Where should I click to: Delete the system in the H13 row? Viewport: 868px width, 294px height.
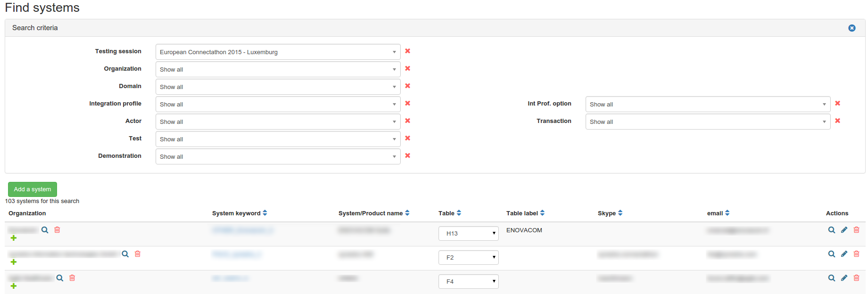click(856, 230)
